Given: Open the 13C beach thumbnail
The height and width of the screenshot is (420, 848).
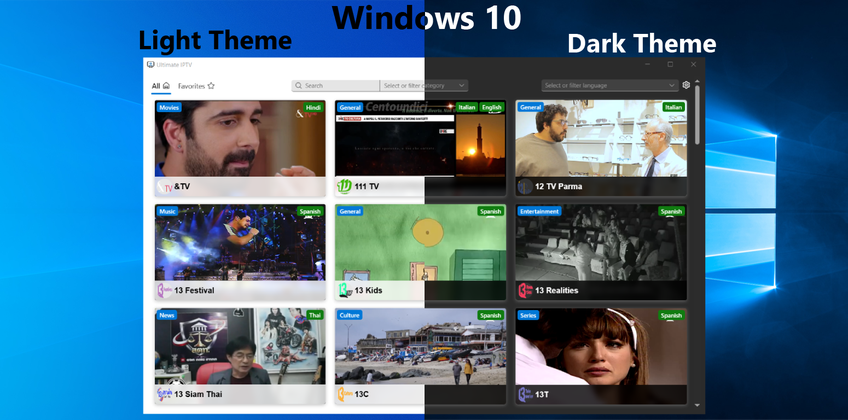Looking at the screenshot, I should 420,346.
